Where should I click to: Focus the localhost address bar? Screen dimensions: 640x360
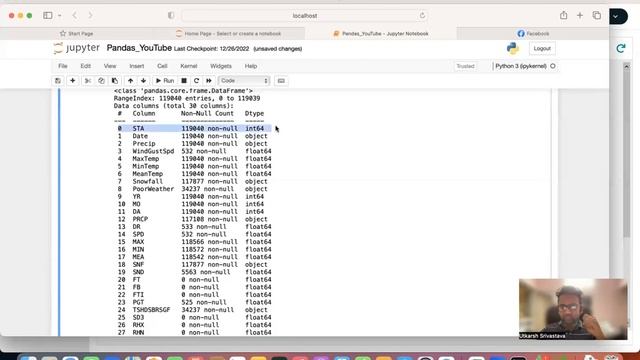pos(304,16)
